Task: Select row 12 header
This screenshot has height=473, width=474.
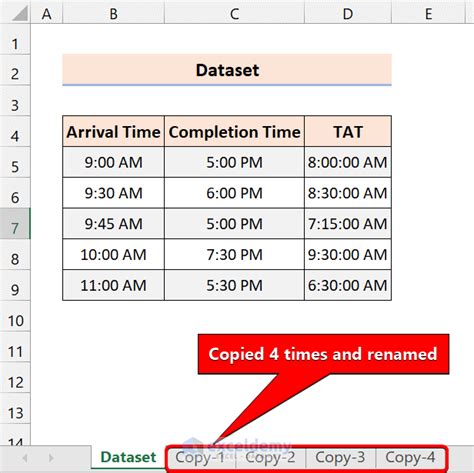Action: (15, 378)
